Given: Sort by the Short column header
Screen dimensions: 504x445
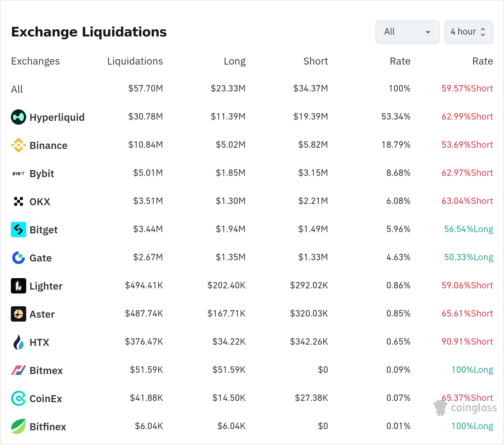Looking at the screenshot, I should 315,61.
